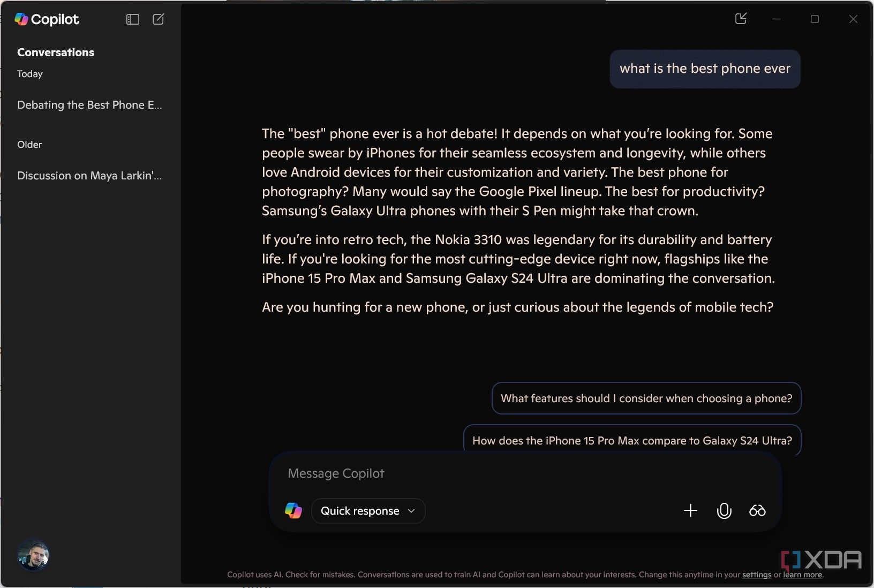Toggle the sidebar panel icon

tap(132, 19)
